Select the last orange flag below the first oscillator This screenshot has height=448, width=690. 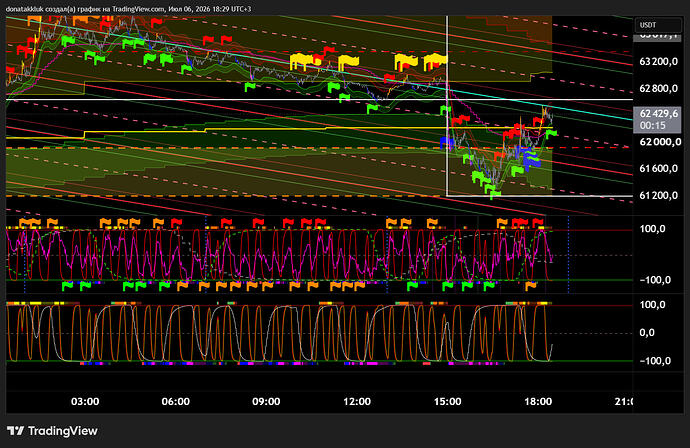pos(531,286)
